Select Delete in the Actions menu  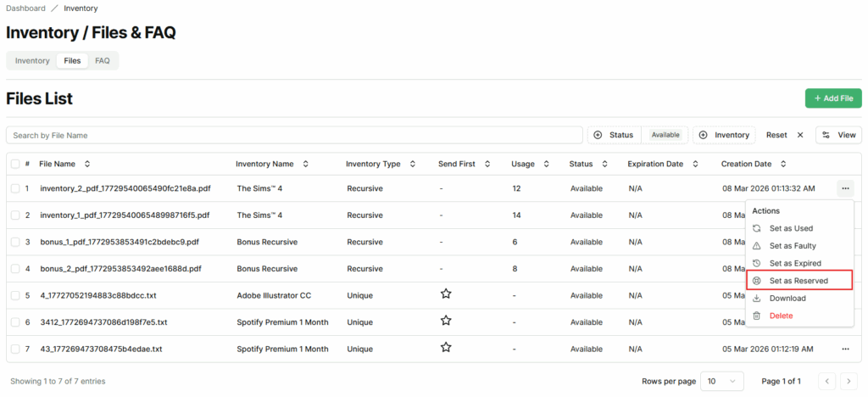click(x=781, y=316)
